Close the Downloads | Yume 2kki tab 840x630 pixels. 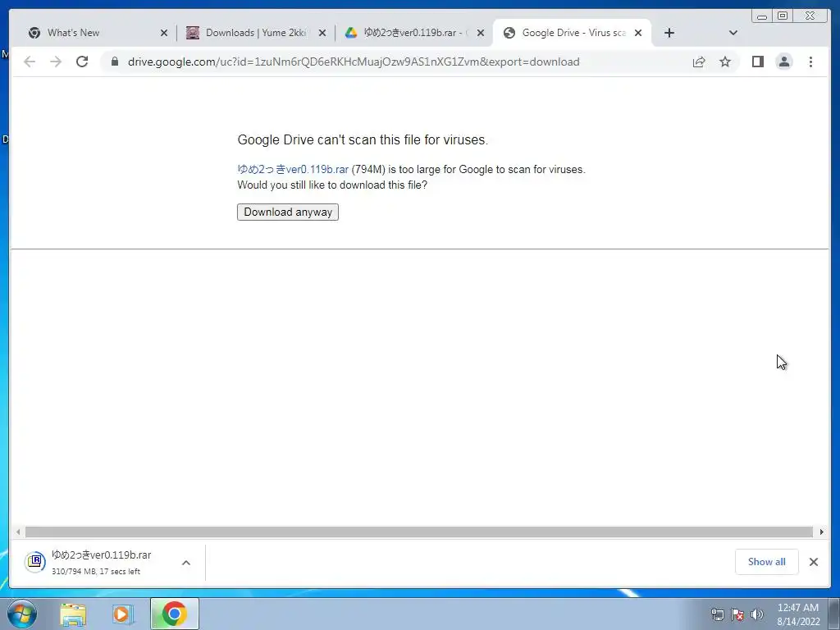coord(322,33)
